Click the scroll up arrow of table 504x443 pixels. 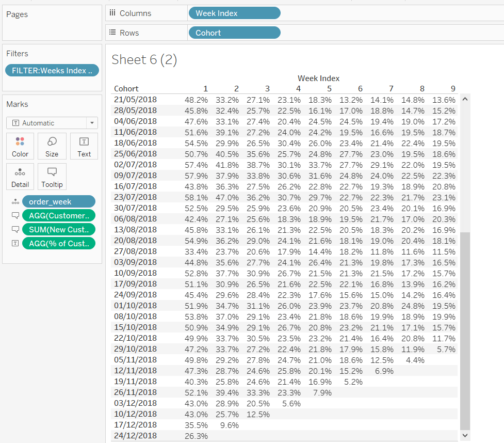pos(465,99)
